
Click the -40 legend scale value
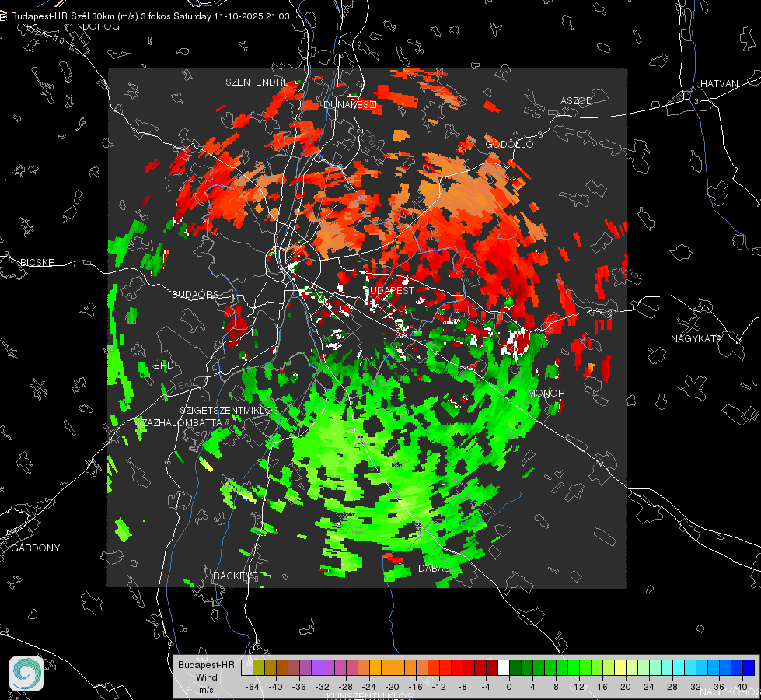click(x=276, y=687)
